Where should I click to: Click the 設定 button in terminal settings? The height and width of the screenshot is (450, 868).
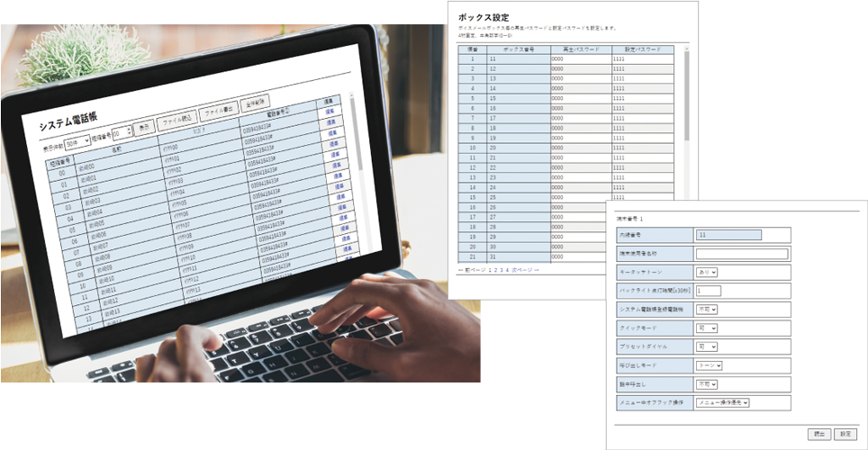[x=845, y=435]
